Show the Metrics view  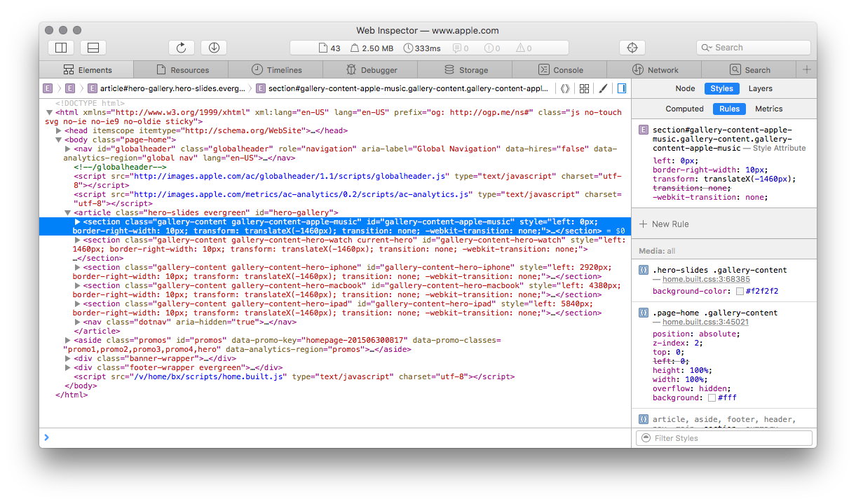point(768,109)
